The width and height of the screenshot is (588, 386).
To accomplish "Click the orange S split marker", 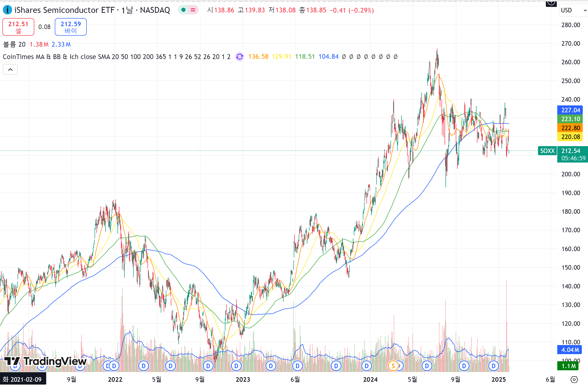I will pos(393,366).
